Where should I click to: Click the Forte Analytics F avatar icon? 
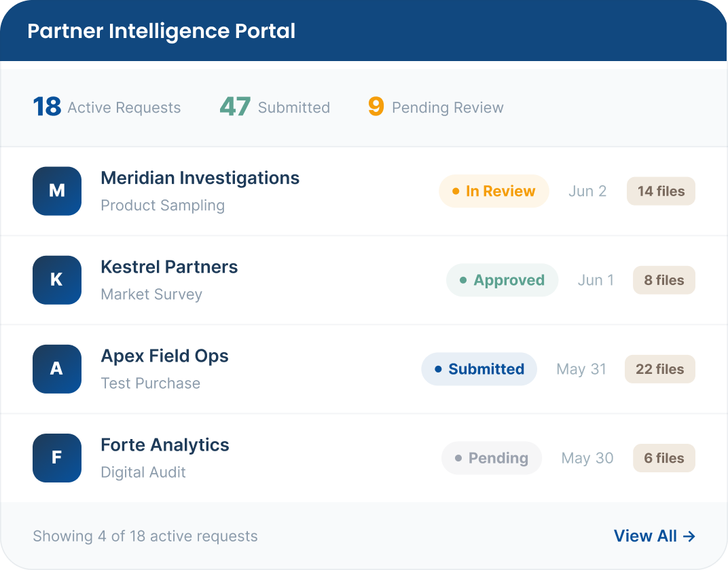57,458
